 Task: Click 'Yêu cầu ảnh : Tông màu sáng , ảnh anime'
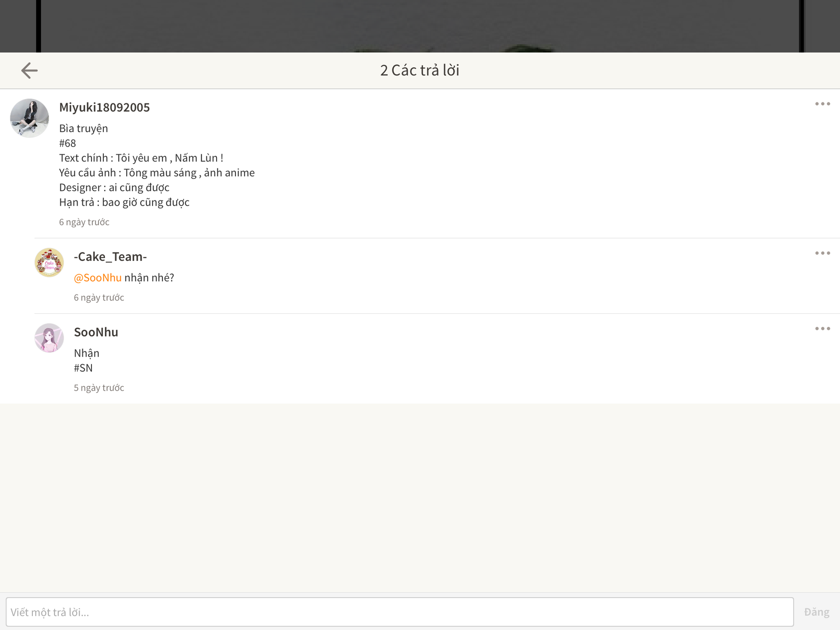pyautogui.click(x=157, y=173)
